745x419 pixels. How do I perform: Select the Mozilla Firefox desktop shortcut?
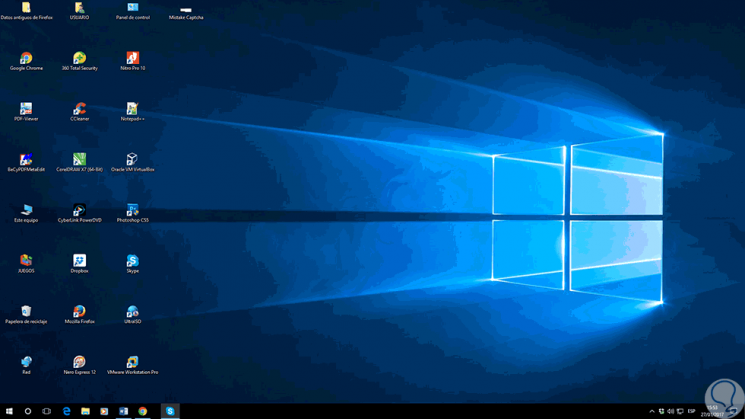coord(79,312)
